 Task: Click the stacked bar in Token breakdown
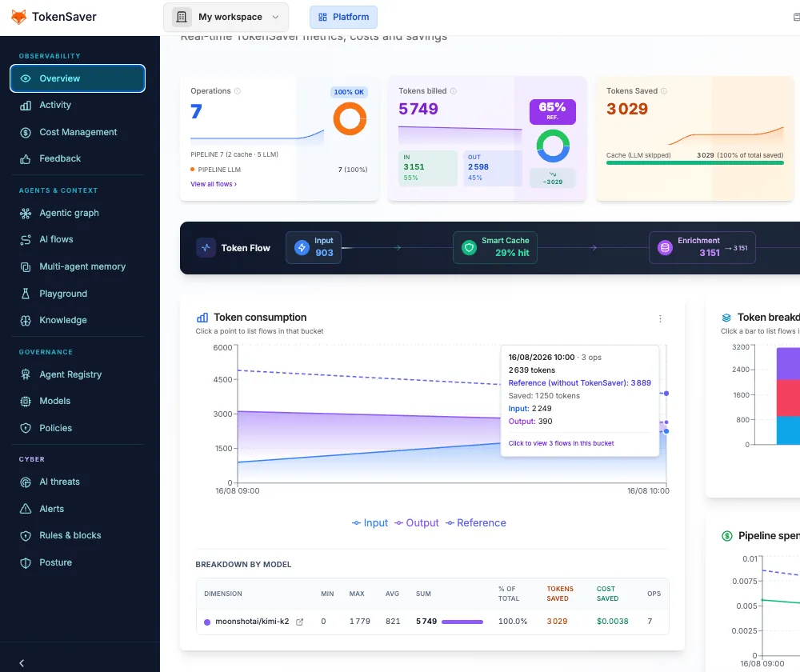coord(788,396)
